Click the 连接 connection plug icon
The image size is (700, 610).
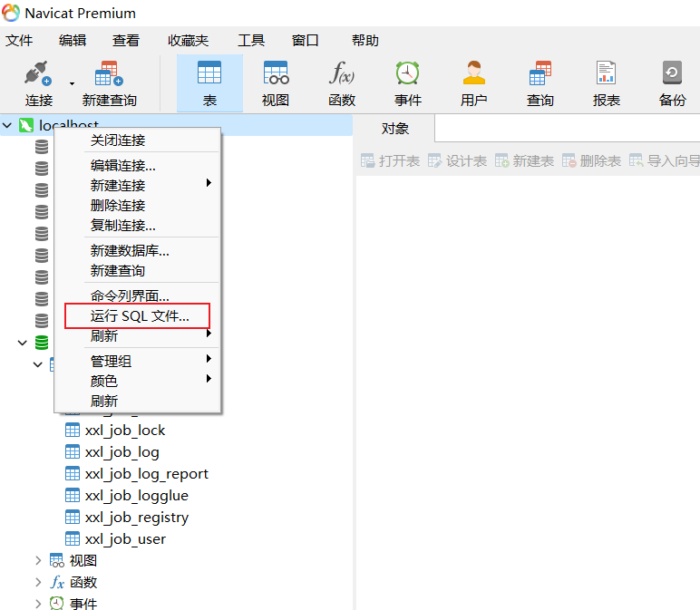[x=38, y=73]
